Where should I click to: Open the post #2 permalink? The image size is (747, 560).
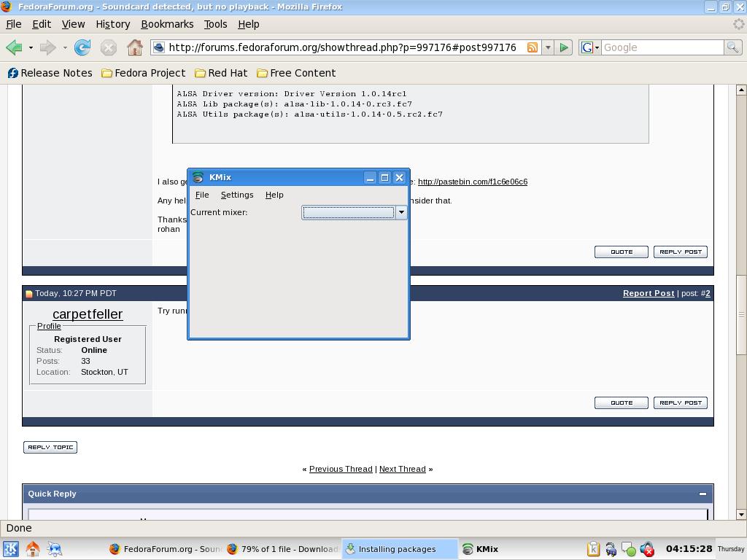(x=708, y=293)
